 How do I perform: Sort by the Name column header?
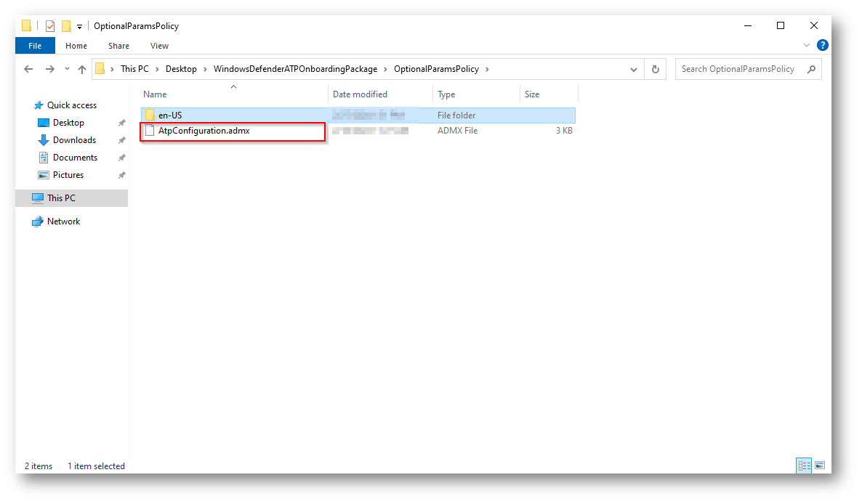point(233,94)
